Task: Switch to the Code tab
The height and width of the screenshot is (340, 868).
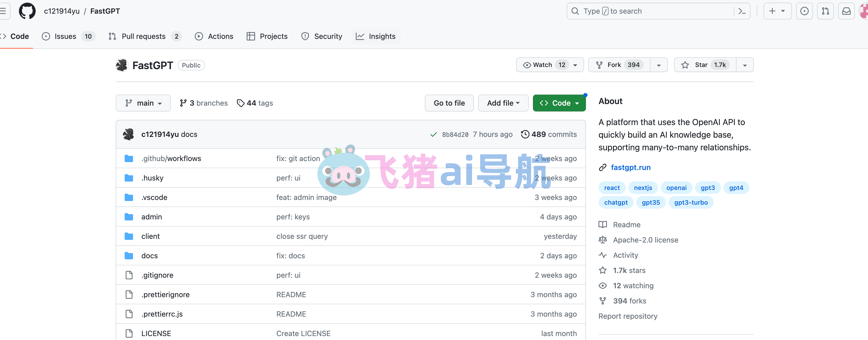Action: pos(15,37)
